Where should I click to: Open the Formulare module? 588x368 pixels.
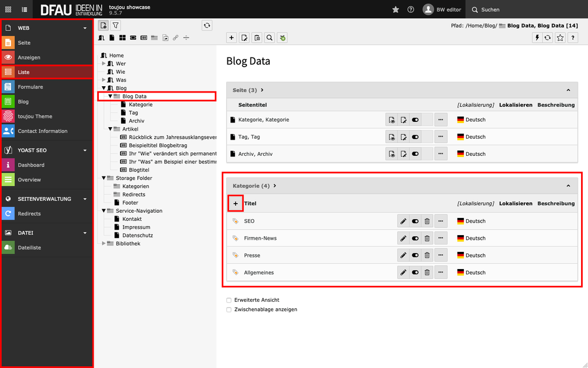(30, 87)
